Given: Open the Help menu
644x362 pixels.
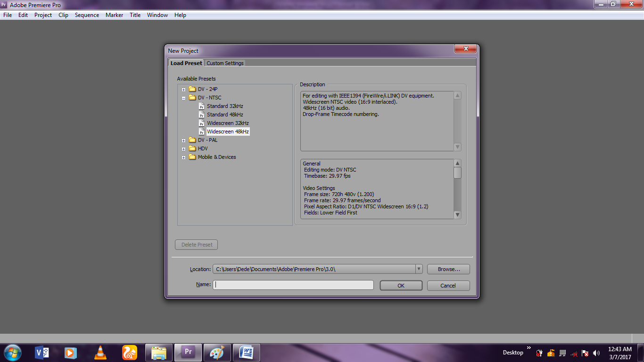Looking at the screenshot, I should (180, 15).
